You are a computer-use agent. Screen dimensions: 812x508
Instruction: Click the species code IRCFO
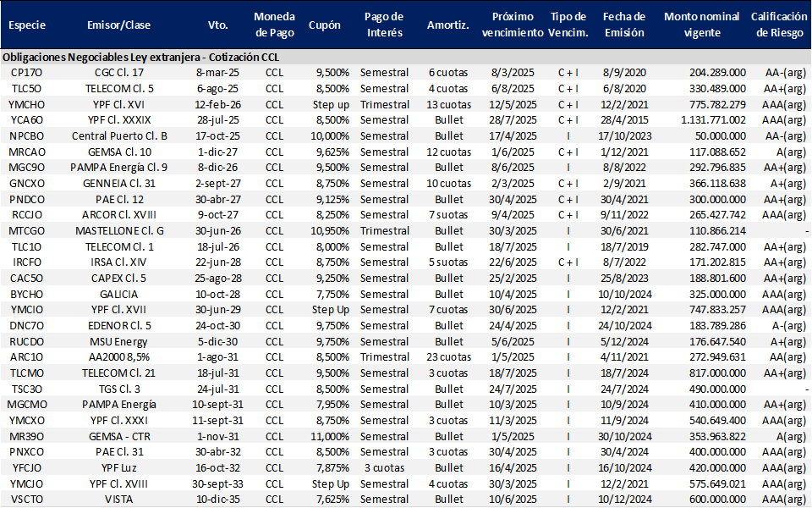pos(26,262)
